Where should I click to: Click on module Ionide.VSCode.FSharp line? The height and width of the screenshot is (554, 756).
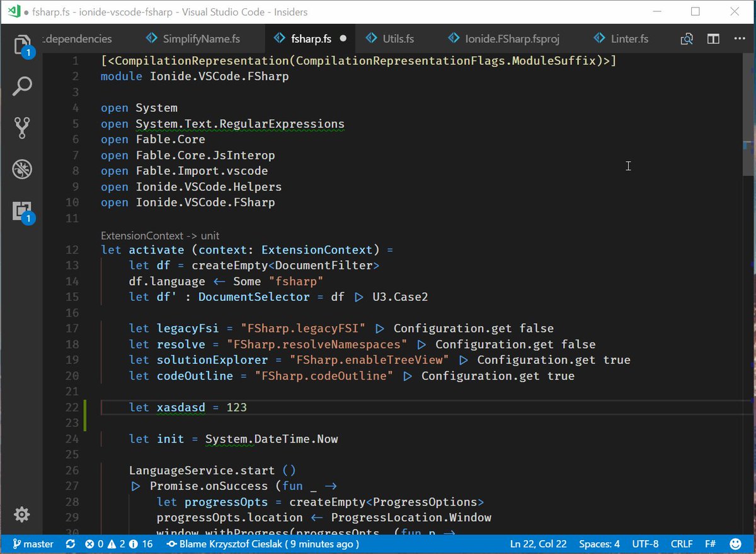pos(195,76)
